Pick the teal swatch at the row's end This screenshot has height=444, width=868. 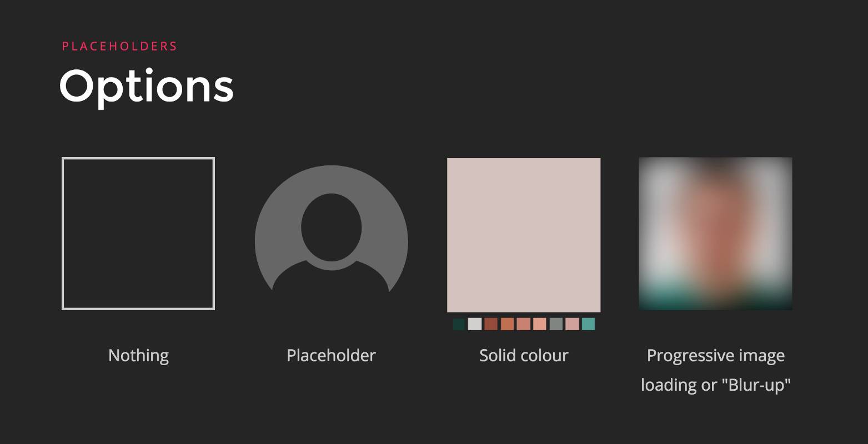coord(588,324)
